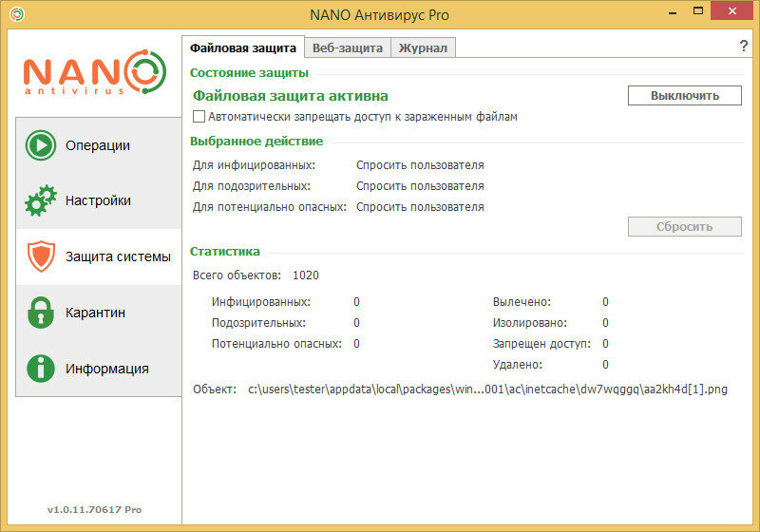Screen dimensions: 760x532
Task: Click the Потенциально опасных statistic label
Action: (276, 344)
